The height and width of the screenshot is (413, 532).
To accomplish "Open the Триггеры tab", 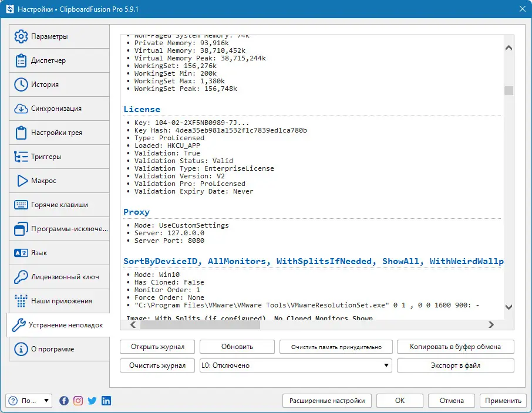I will (x=59, y=157).
